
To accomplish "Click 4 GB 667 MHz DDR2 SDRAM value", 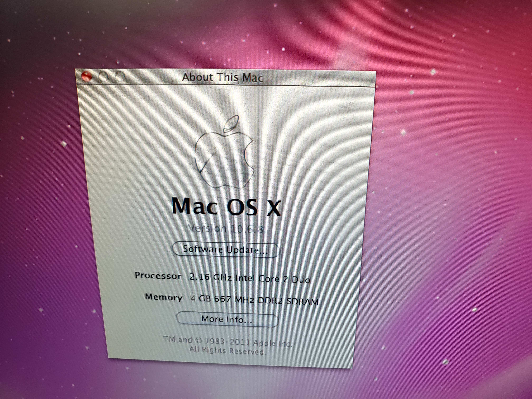I will (x=255, y=300).
